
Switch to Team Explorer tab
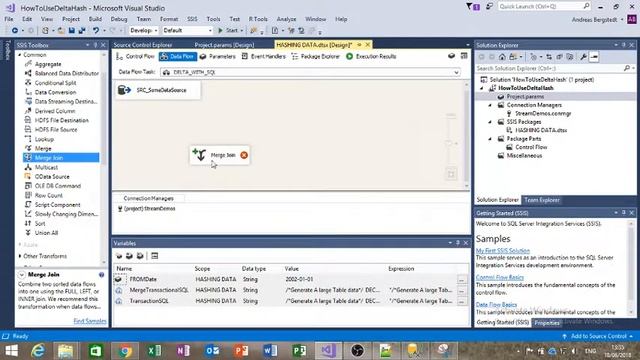click(542, 200)
